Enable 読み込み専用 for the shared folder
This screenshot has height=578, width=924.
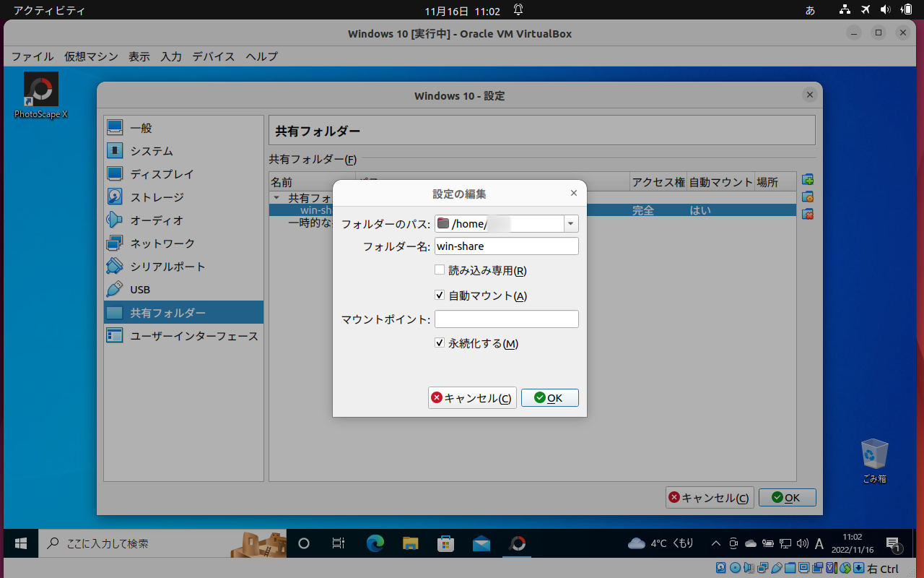pyautogui.click(x=439, y=269)
